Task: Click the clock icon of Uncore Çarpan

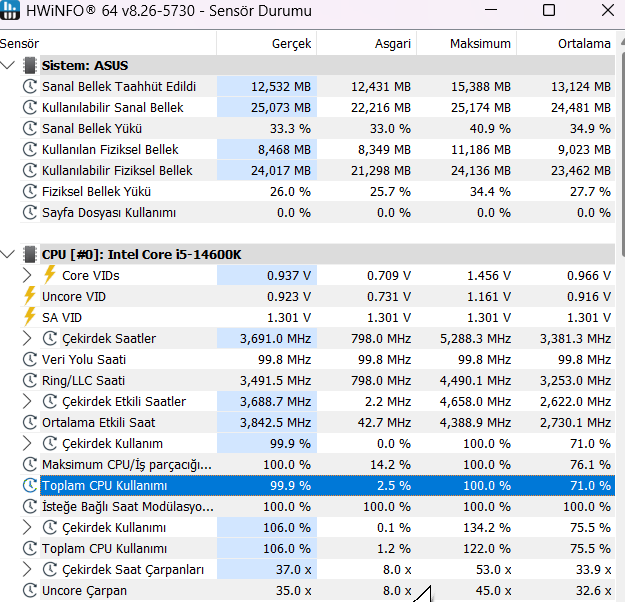Action: tap(30, 590)
